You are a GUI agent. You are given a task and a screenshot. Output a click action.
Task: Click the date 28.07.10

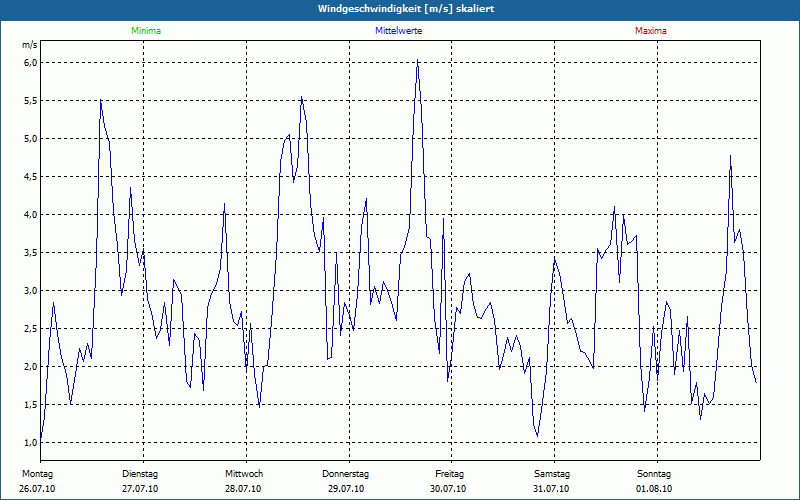(x=243, y=489)
